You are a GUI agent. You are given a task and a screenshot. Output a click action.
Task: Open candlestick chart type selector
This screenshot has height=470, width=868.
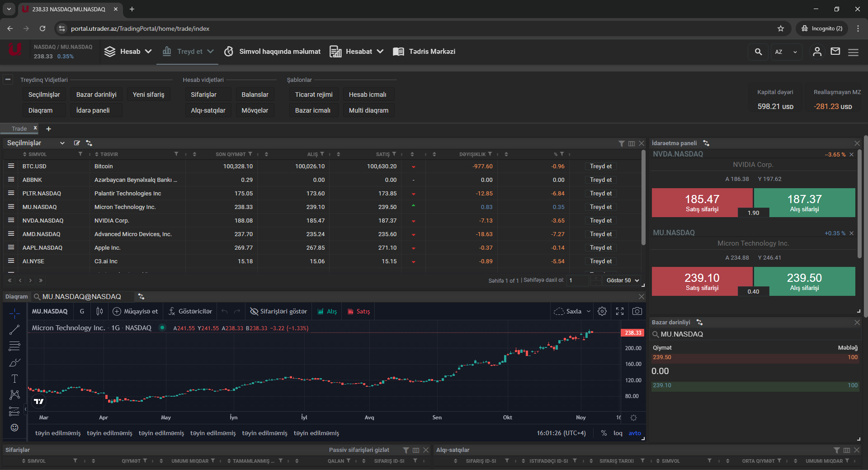(x=99, y=311)
